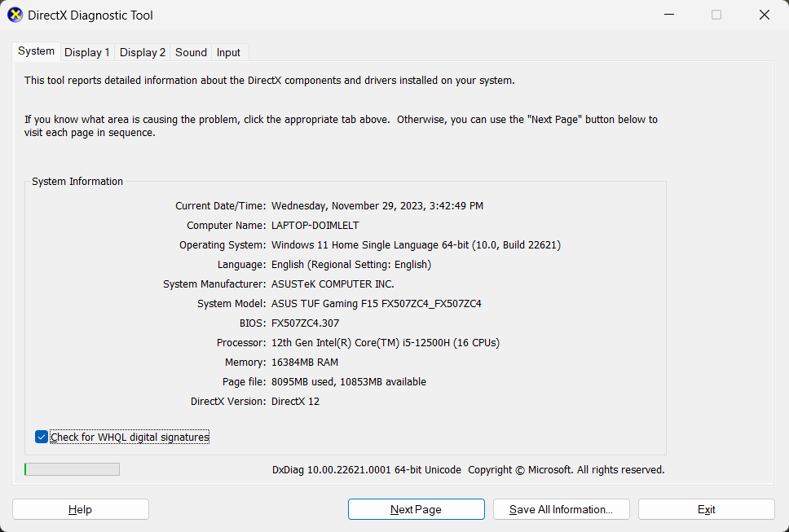Click the green loading progress bar
The image size is (789, 532).
[x=72, y=469]
